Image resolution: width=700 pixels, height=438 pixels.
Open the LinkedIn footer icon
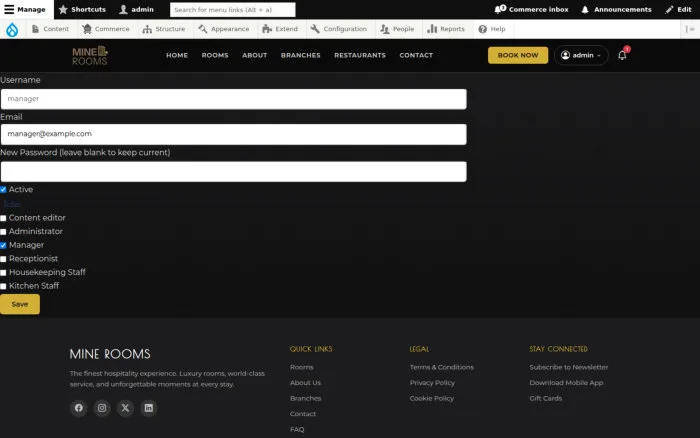click(149, 408)
